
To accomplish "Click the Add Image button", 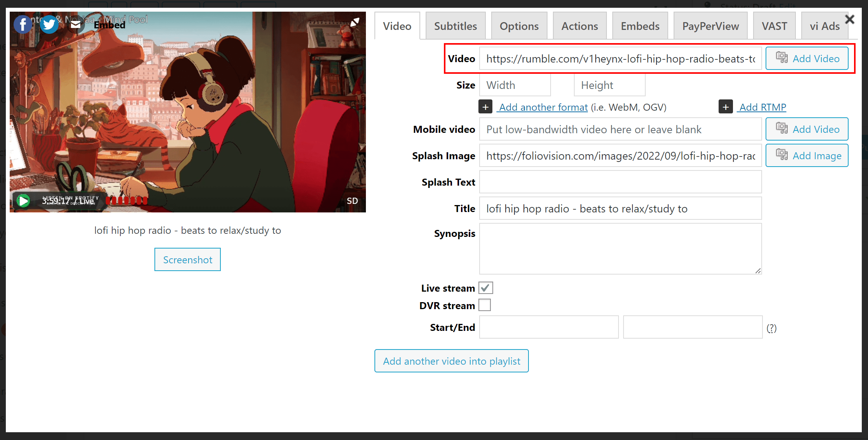I will 807,155.
